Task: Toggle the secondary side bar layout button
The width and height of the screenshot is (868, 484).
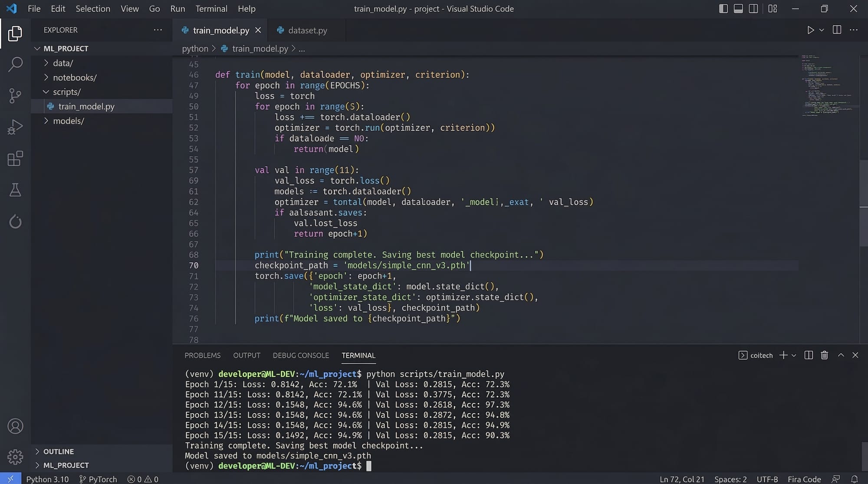Action: point(753,9)
